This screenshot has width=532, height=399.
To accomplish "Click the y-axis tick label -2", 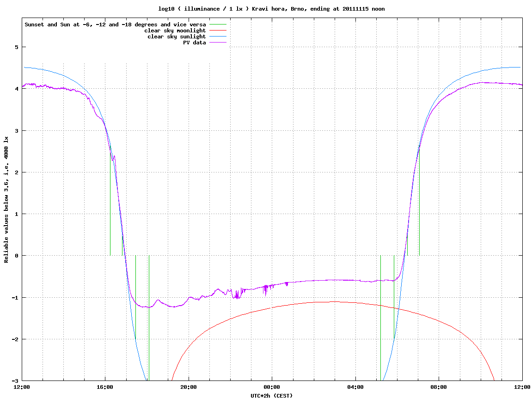I will coord(15,339).
